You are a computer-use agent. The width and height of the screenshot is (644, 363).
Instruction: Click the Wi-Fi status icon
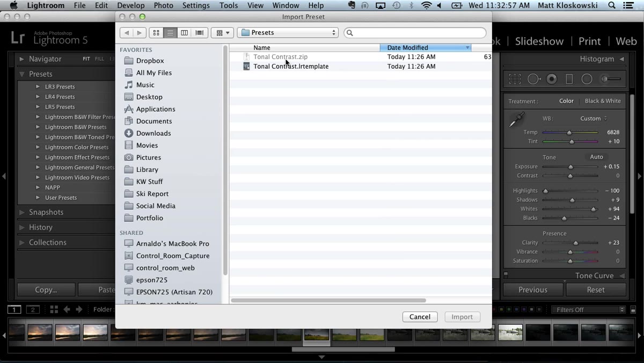click(x=426, y=5)
